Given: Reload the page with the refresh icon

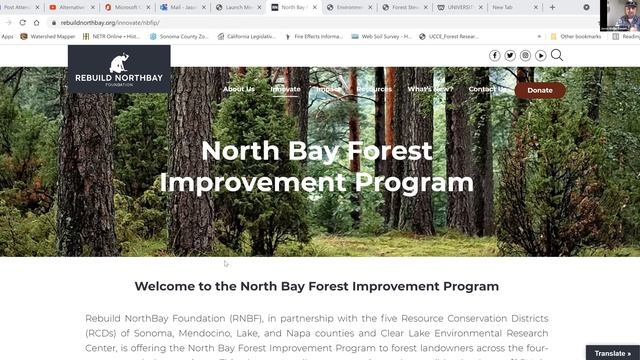Looking at the screenshot, I should 22,23.
